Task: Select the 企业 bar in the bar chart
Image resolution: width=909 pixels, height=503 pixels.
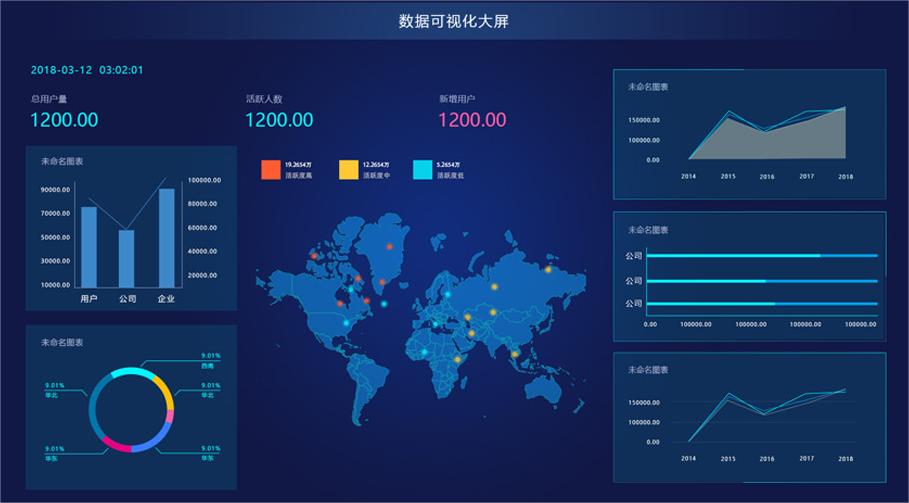Action: point(166,237)
